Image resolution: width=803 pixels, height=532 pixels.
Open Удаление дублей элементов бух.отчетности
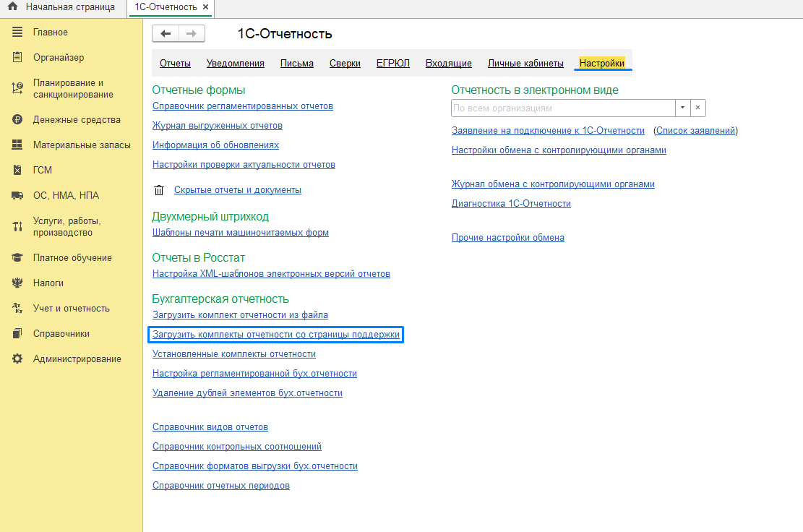click(247, 392)
